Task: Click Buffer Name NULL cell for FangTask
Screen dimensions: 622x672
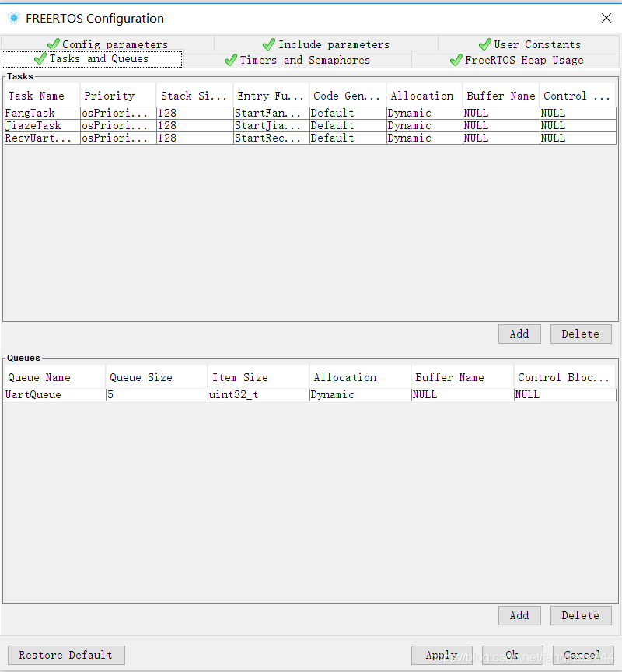Action: pyautogui.click(x=501, y=113)
